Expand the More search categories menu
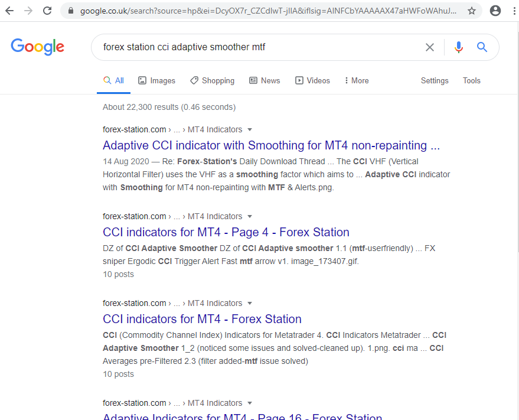519x420 pixels. pyautogui.click(x=355, y=80)
